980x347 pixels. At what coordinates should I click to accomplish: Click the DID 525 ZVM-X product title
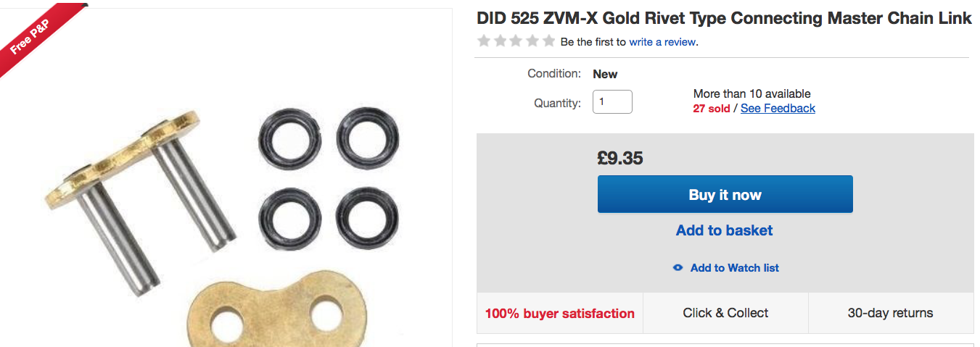[723, 20]
